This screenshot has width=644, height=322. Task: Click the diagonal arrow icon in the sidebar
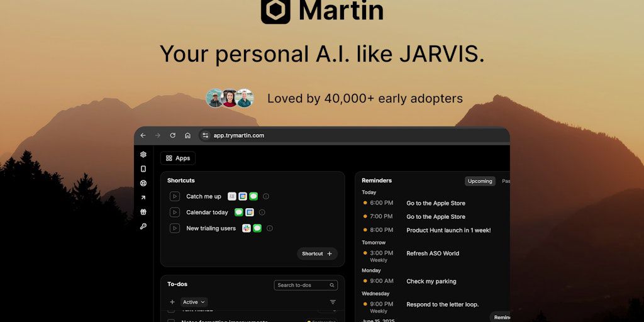pyautogui.click(x=143, y=197)
